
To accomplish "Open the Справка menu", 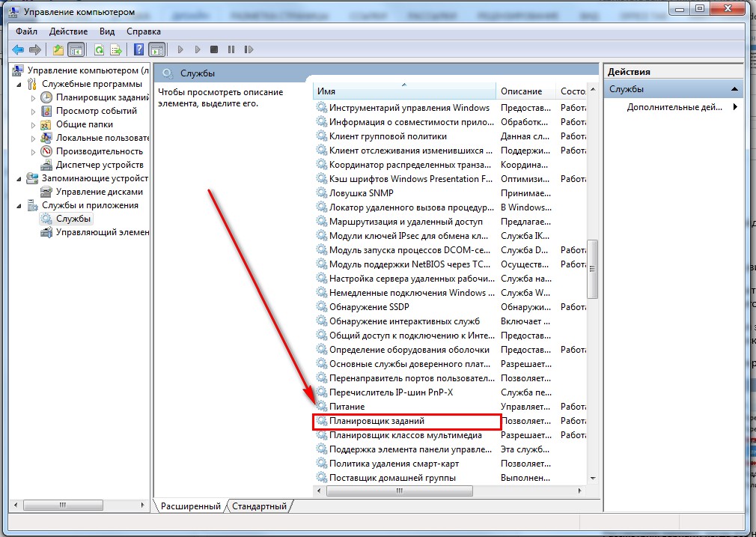I will pyautogui.click(x=143, y=31).
